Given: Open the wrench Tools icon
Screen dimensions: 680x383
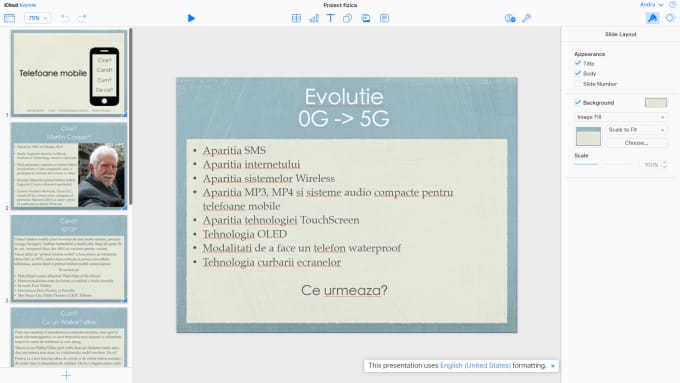Looking at the screenshot, I should [526, 18].
